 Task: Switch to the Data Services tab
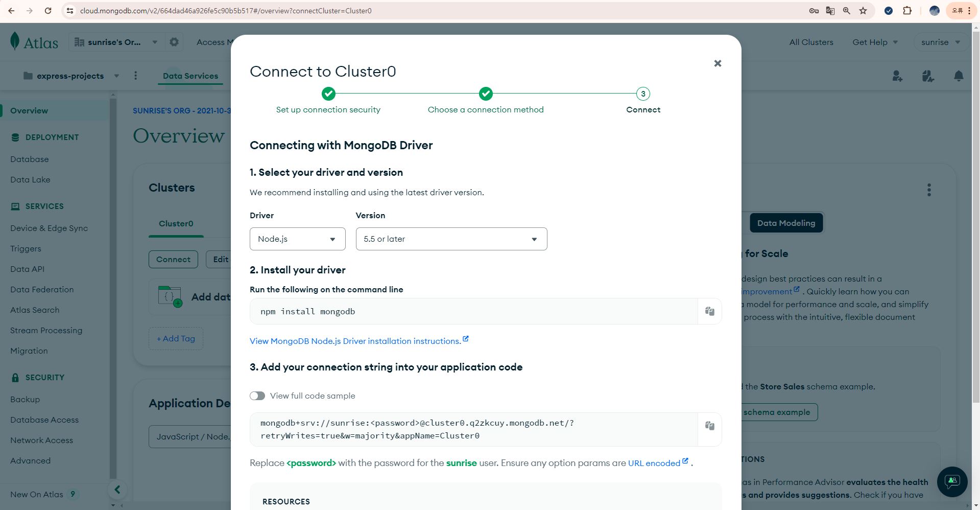(x=190, y=76)
